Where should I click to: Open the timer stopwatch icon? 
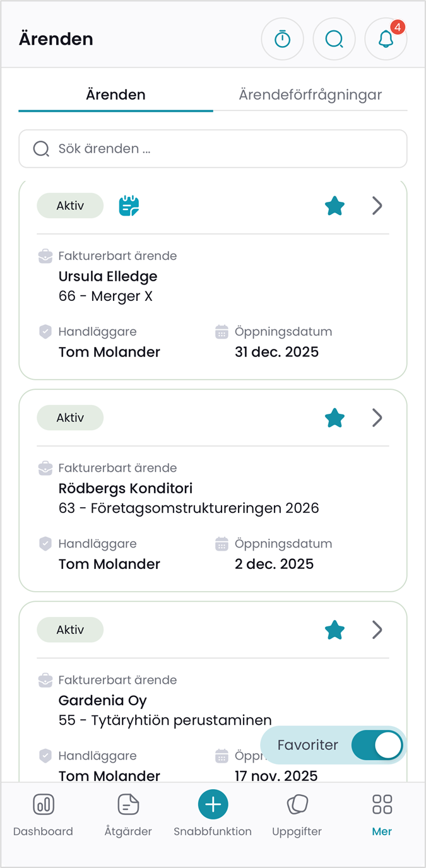(x=282, y=39)
